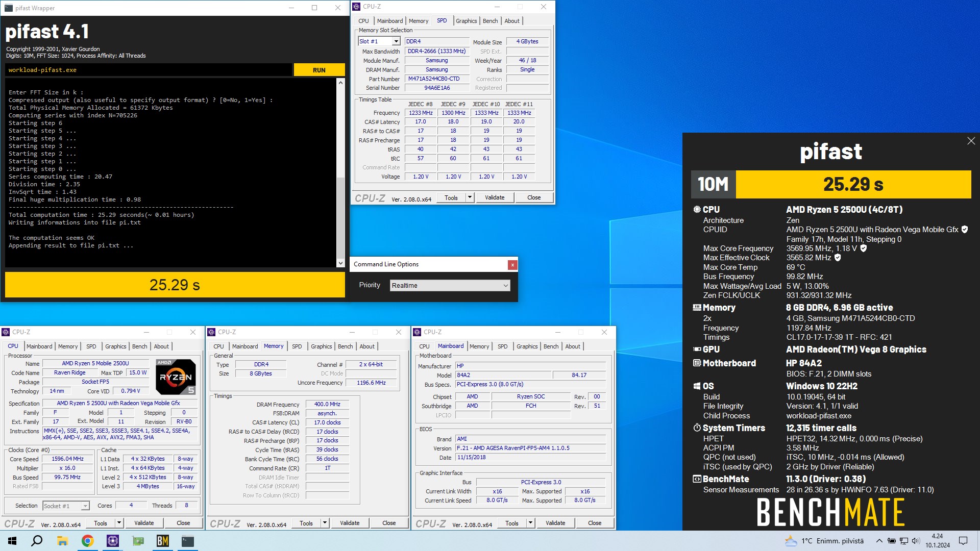The width and height of the screenshot is (980, 551).
Task: Click the OS Windows icon in BenchMate panel
Action: 697,386
